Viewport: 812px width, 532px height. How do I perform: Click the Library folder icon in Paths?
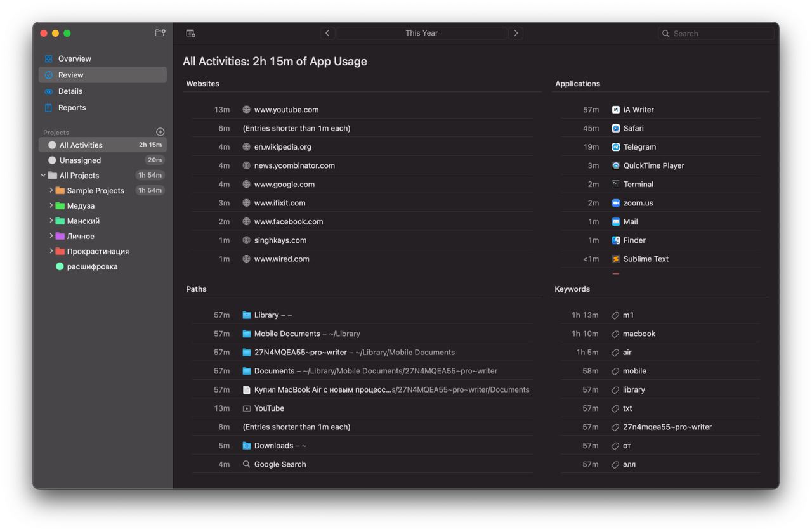click(247, 315)
